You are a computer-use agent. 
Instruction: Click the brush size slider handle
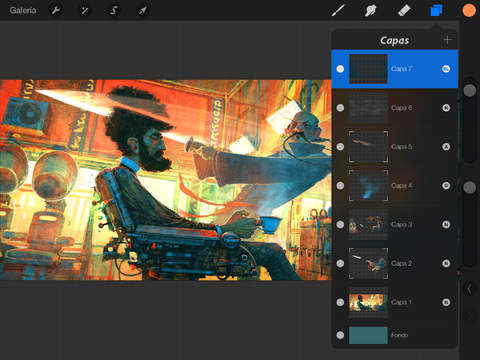pos(469,90)
